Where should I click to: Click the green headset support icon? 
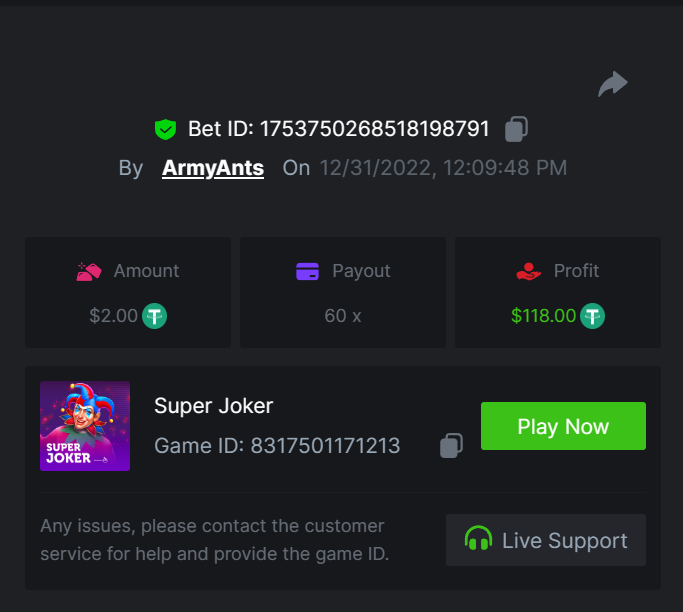(x=478, y=540)
